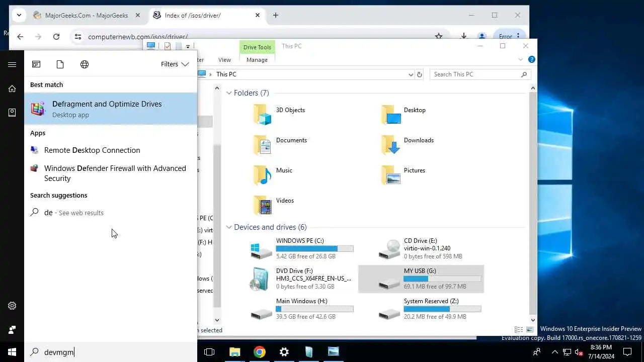The image size is (644, 362).
Task: Open the View ribbon tab
Action: tap(225, 60)
